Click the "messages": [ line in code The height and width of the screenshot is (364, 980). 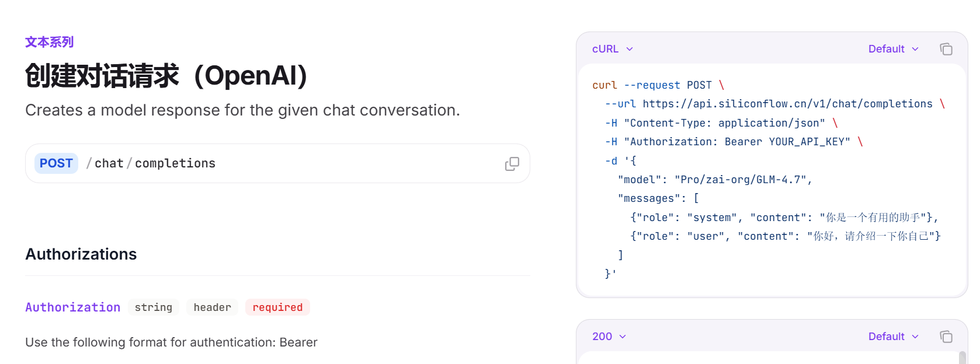tap(658, 198)
